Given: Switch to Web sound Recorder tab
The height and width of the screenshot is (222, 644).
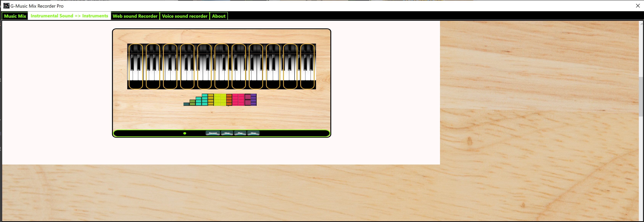Looking at the screenshot, I should 135,16.
